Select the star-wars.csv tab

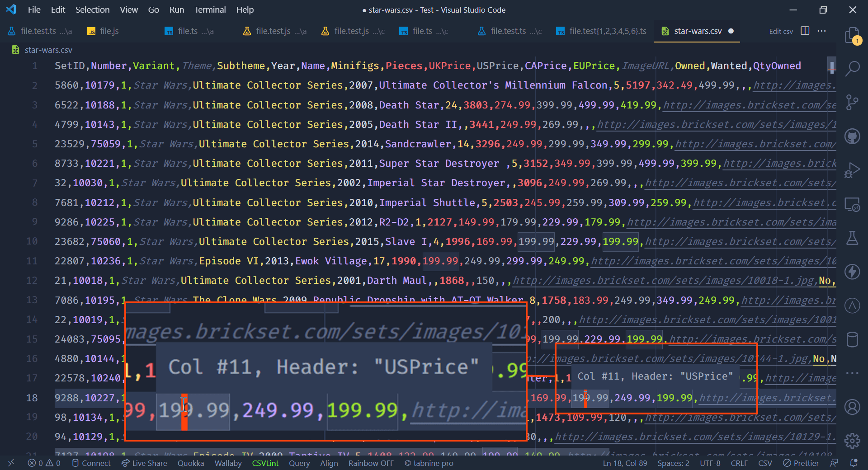[698, 31]
